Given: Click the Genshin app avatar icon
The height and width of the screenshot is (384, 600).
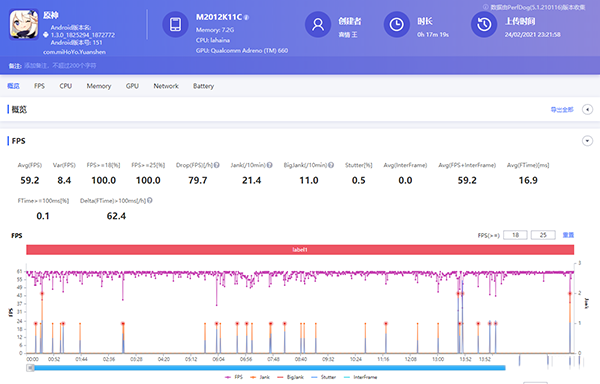Looking at the screenshot, I should coord(24,24).
